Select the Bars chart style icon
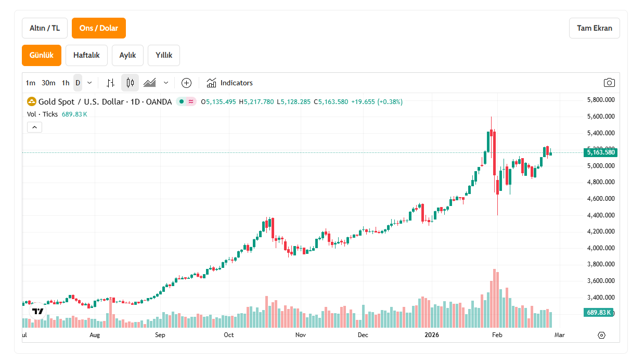The height and width of the screenshot is (361, 644). click(x=110, y=83)
